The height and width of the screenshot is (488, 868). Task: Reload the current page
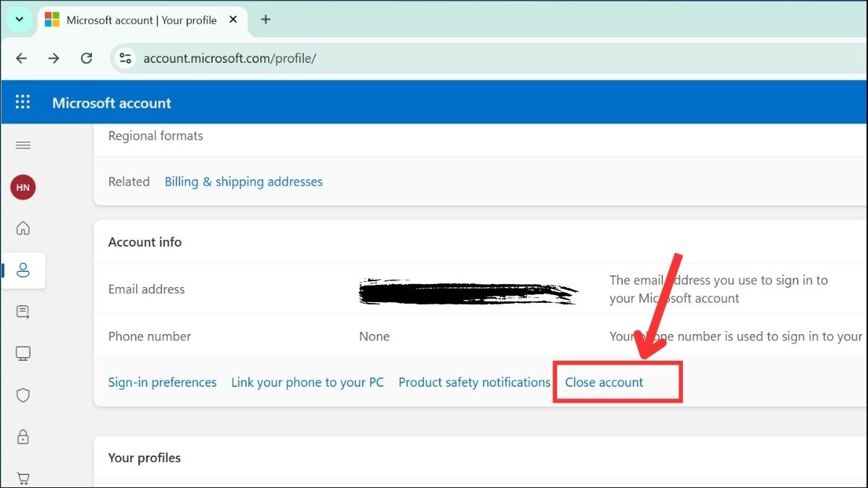tap(87, 59)
